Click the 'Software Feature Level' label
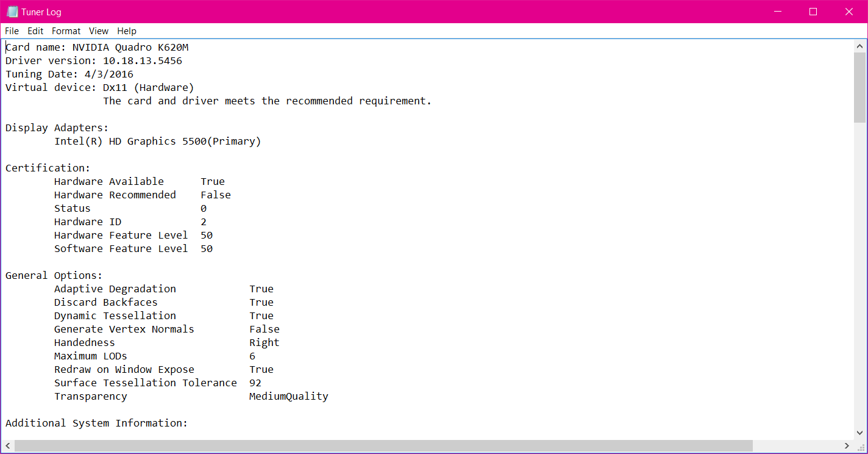Viewport: 868px width, 454px height. [x=121, y=248]
